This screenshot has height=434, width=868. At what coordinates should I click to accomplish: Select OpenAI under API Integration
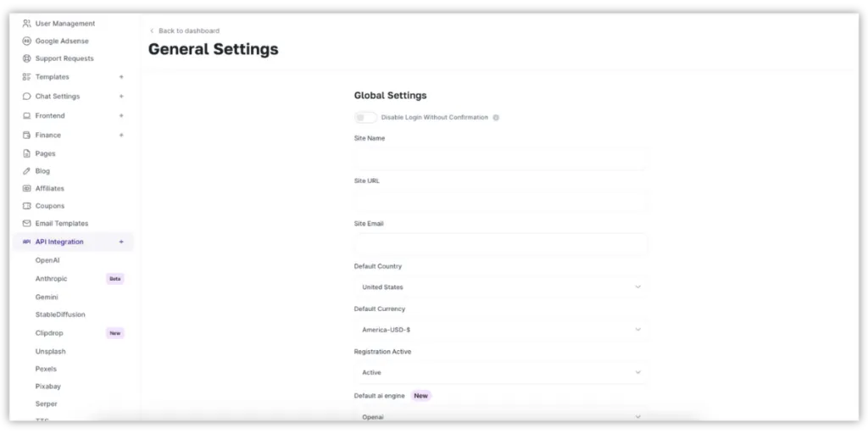(47, 260)
